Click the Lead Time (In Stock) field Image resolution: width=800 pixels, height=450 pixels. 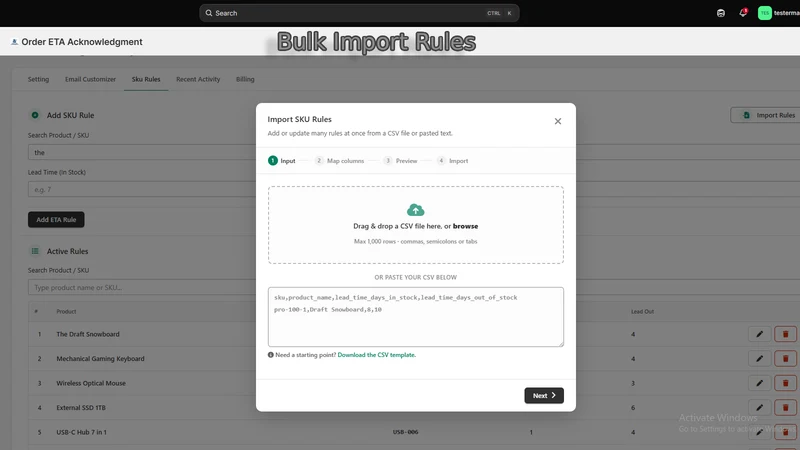(x=143, y=189)
